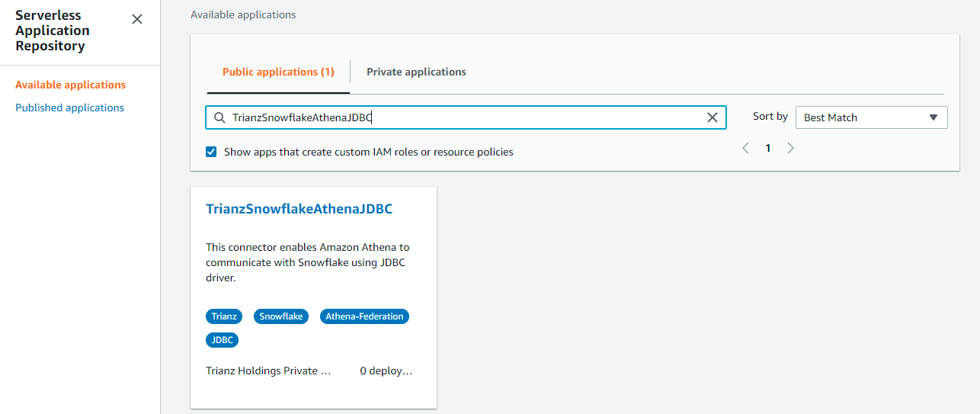The image size is (980, 414).
Task: Click the Trianz Holdings Private publisher text
Action: 268,371
